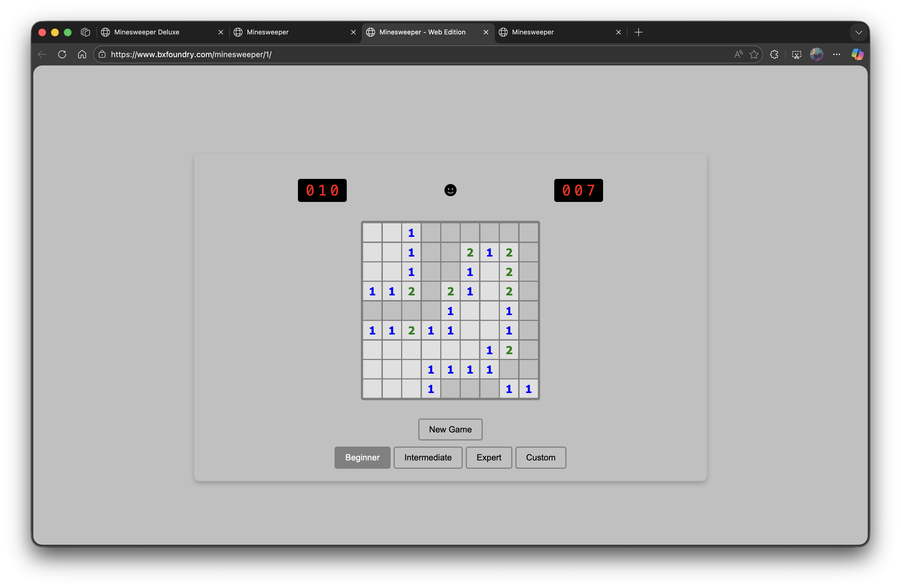The image size is (901, 588).
Task: Toggle the Beginner difficulty level
Action: pyautogui.click(x=362, y=457)
